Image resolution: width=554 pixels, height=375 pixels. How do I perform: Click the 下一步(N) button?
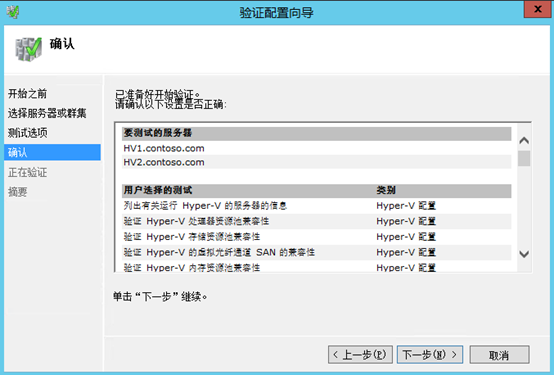pyautogui.click(x=430, y=355)
